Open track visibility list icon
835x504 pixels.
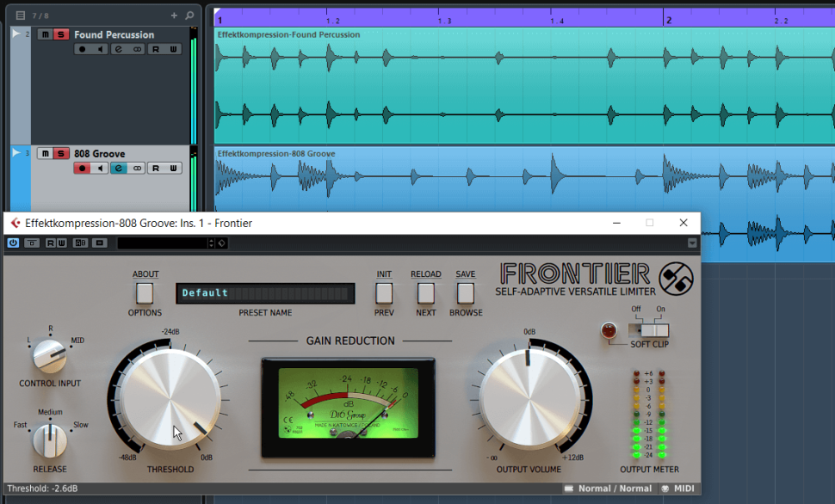point(21,15)
